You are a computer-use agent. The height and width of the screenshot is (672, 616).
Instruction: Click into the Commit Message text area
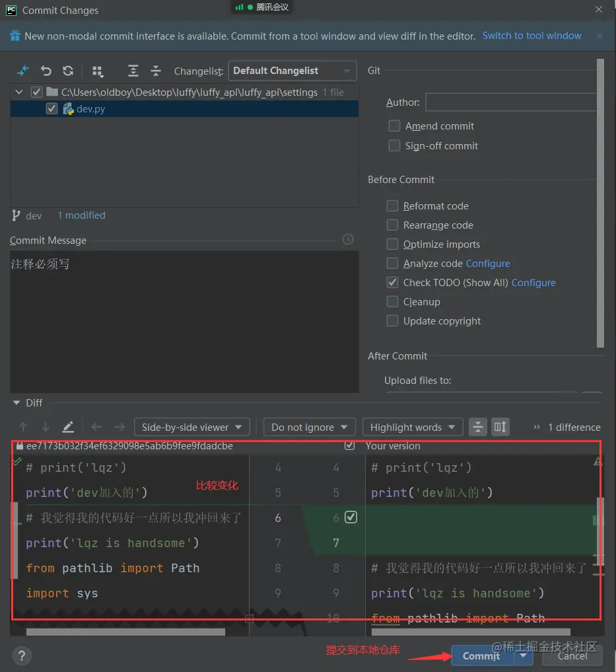coord(184,321)
